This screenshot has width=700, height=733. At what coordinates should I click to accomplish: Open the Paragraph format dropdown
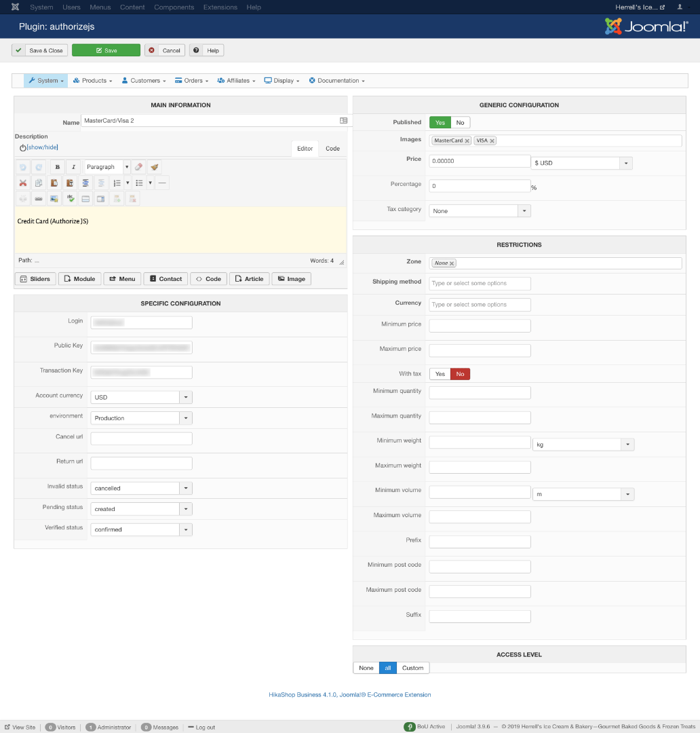coord(107,167)
